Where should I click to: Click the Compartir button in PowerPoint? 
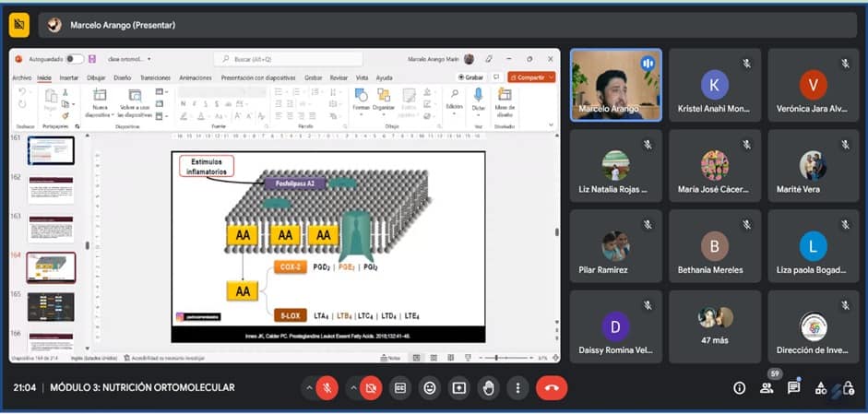pos(531,78)
